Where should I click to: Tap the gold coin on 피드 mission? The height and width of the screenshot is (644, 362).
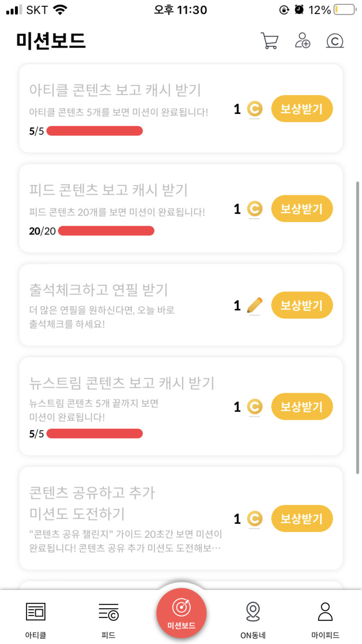[255, 209]
